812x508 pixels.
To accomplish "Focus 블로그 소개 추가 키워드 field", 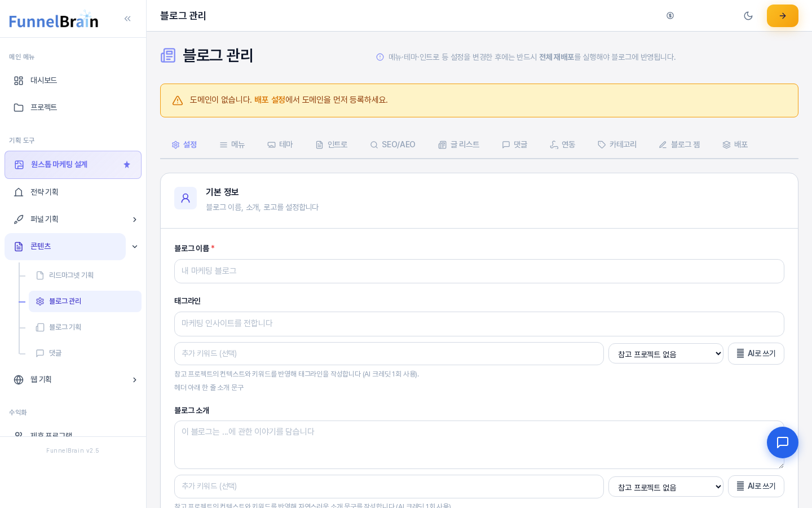I will [389, 487].
